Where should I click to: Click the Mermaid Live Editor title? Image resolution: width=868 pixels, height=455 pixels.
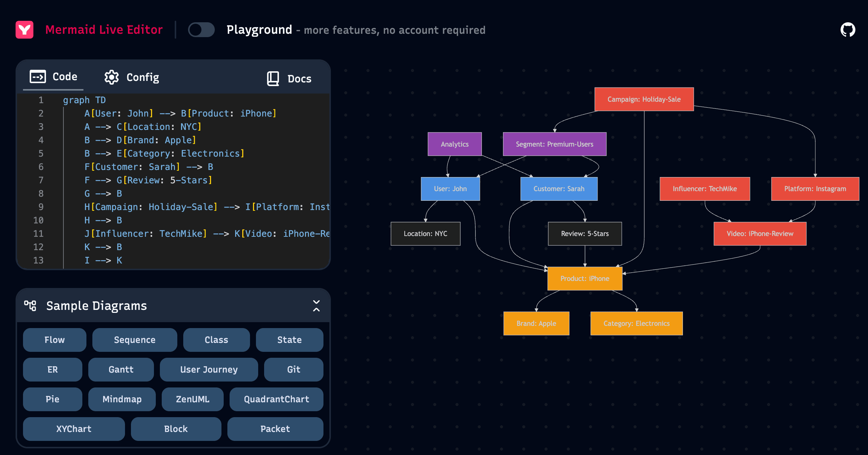click(x=104, y=30)
